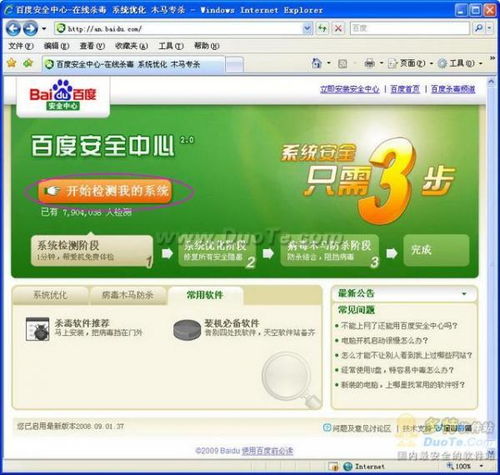The image size is (500, 475).
Task: Open the 问题及意见讨论区 link
Action: (362, 428)
